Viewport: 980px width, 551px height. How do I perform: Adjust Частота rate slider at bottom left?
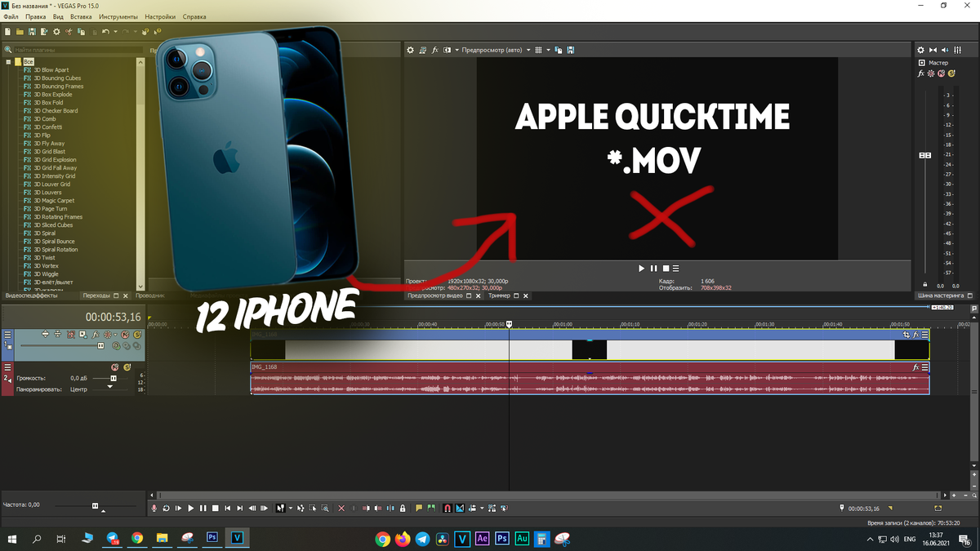click(95, 505)
